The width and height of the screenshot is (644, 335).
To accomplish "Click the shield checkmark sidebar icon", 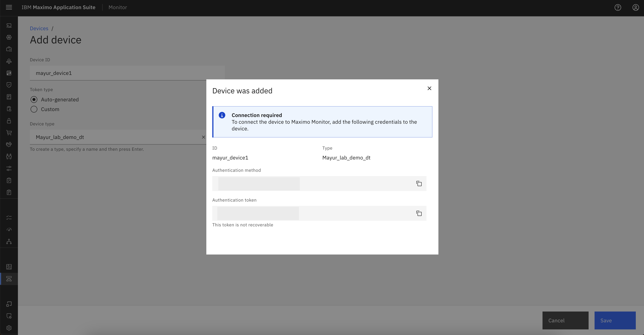I will click(x=9, y=85).
